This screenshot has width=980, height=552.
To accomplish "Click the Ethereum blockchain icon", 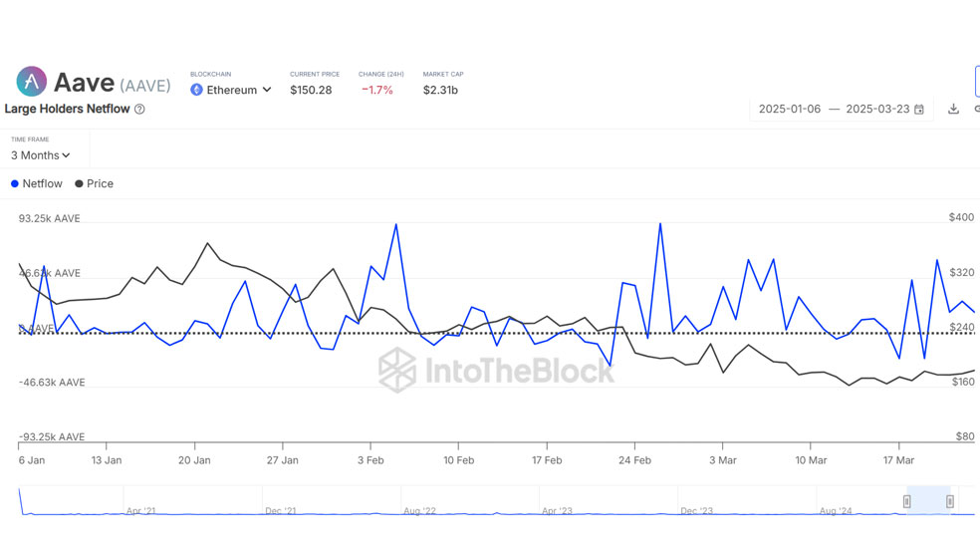I will [x=196, y=90].
